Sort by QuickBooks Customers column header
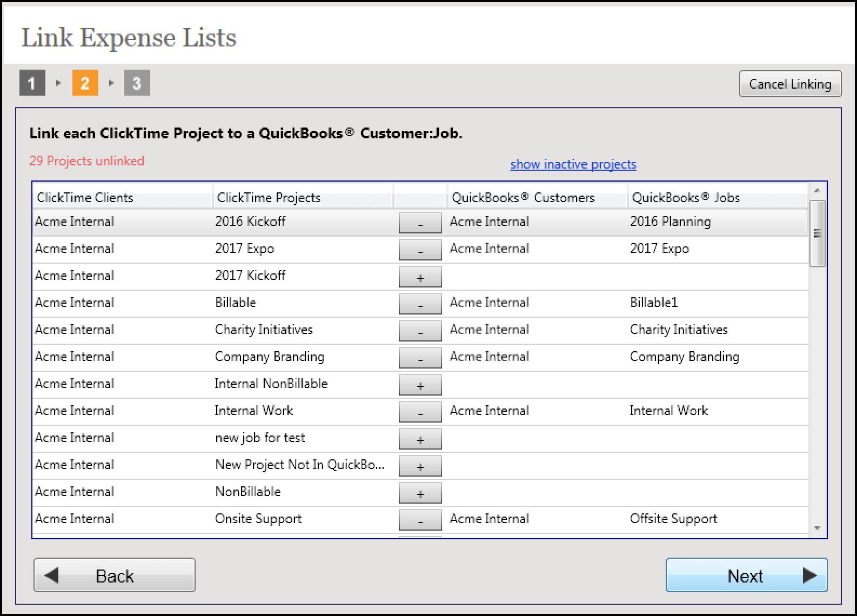 click(x=538, y=197)
